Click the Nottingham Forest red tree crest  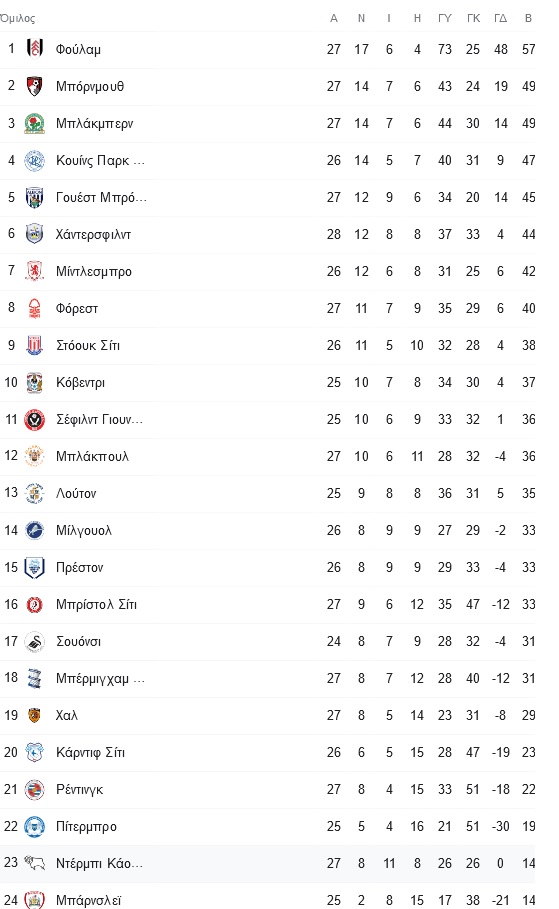point(35,308)
